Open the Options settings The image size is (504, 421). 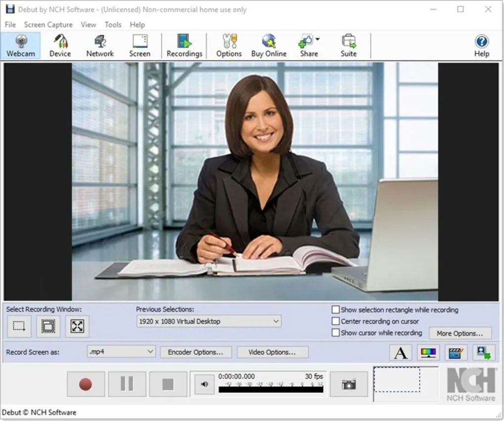228,45
